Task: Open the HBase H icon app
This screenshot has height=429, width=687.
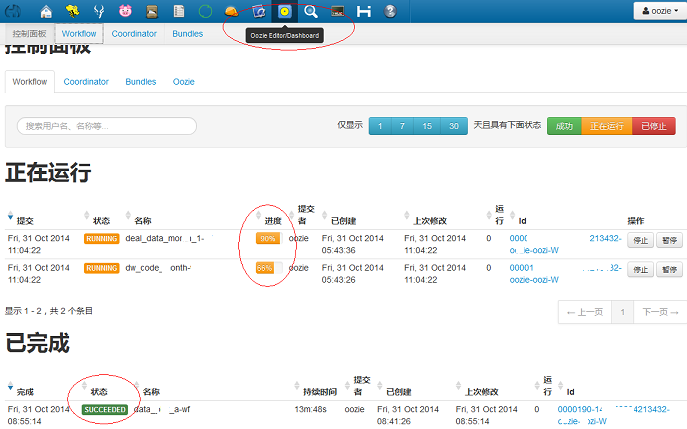Action: (364, 11)
